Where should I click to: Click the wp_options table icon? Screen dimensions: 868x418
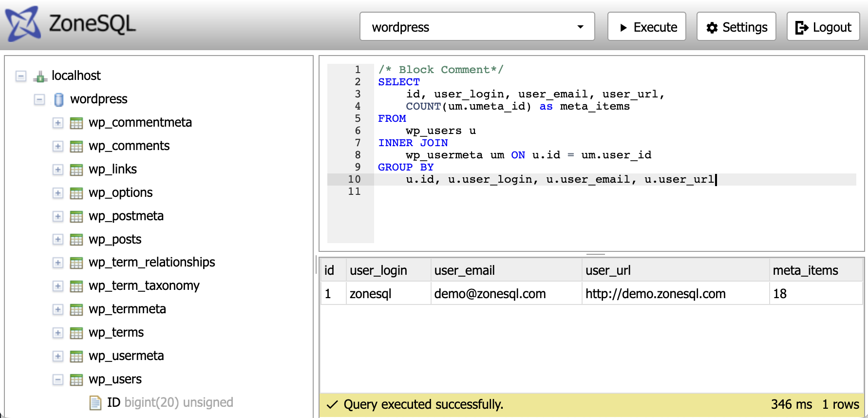(76, 193)
